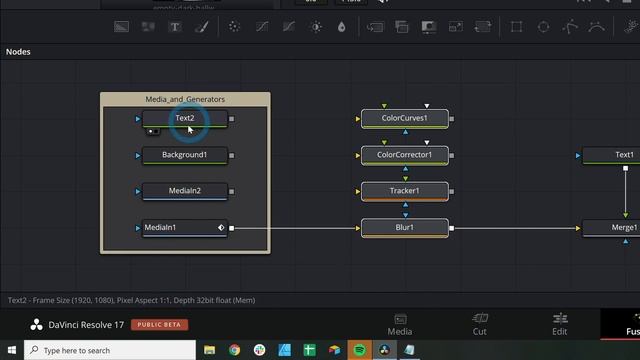Image resolution: width=640 pixels, height=360 pixels.
Task: Click the DaVinci Resolve taskbar icon
Action: pyautogui.click(x=384, y=350)
